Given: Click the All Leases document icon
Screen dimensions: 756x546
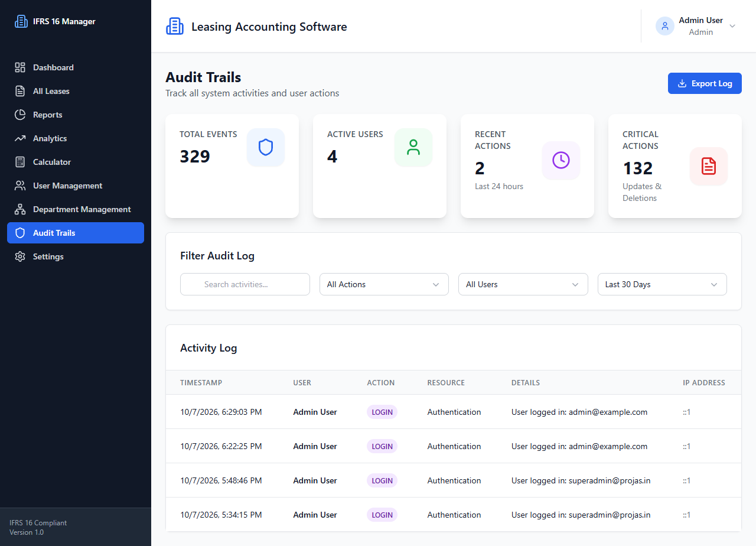Looking at the screenshot, I should coord(20,91).
